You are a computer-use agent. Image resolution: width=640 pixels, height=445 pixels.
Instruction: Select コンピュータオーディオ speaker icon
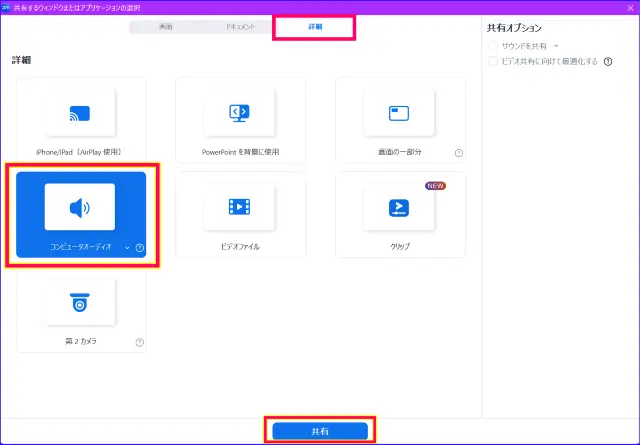(x=80, y=207)
